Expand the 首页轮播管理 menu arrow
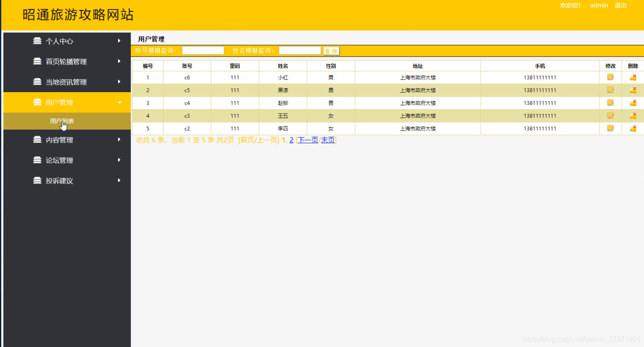The height and width of the screenshot is (347, 644). point(119,61)
